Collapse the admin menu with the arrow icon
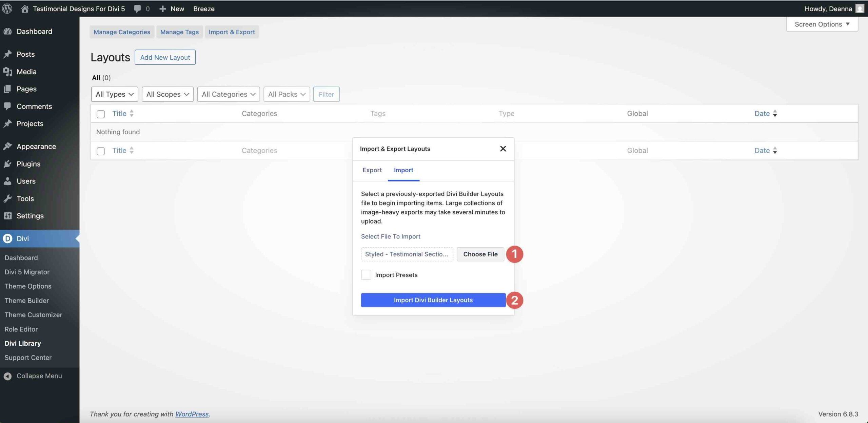Image resolution: width=868 pixels, height=423 pixels. [7, 376]
